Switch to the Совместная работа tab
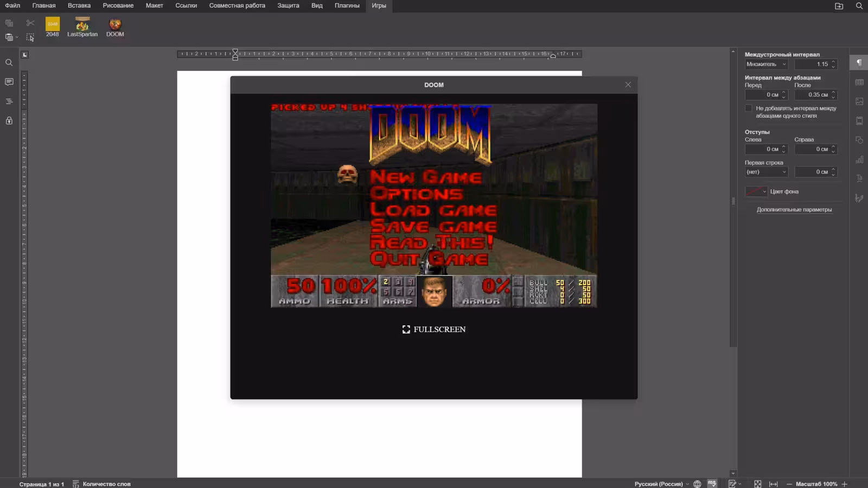Viewport: 868px width, 488px height. [x=237, y=6]
